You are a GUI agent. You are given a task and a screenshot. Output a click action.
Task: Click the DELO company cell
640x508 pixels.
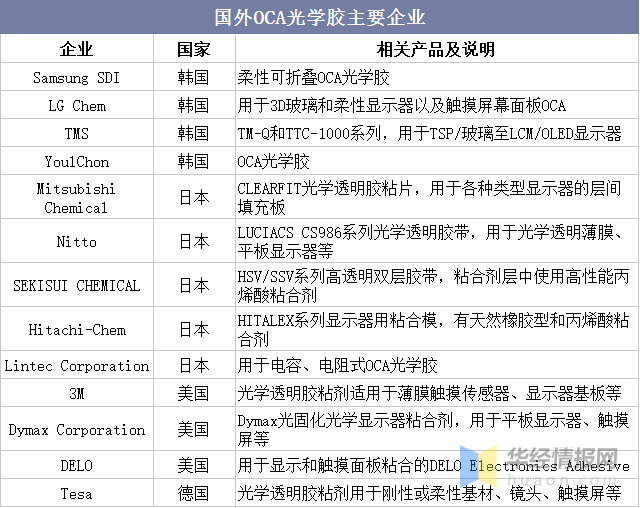[77, 466]
